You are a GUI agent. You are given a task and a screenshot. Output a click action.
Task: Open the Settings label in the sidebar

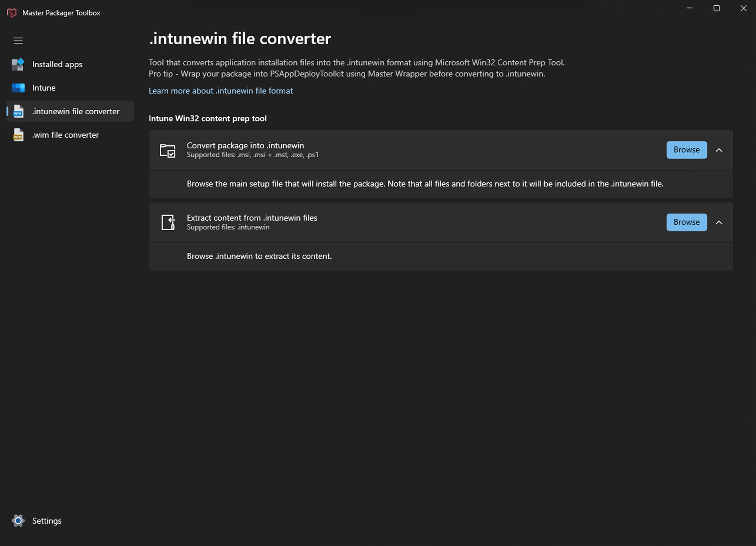point(47,521)
